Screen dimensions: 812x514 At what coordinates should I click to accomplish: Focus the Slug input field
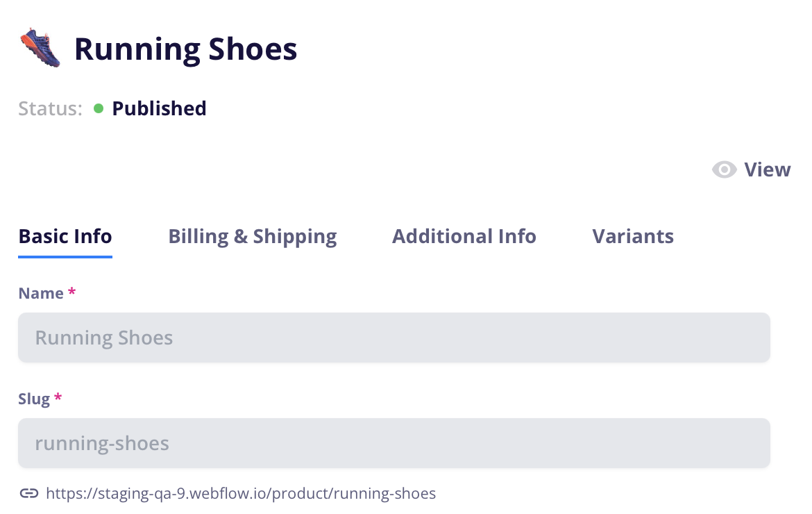coord(394,443)
